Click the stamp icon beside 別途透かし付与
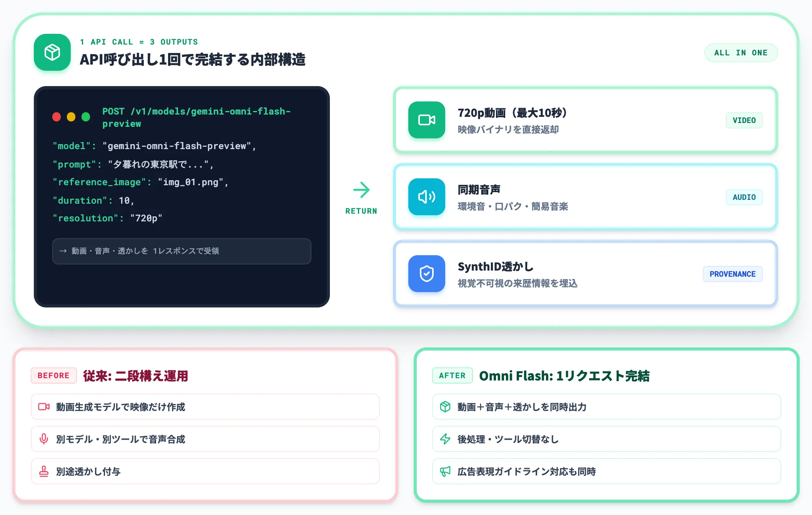 coord(44,471)
